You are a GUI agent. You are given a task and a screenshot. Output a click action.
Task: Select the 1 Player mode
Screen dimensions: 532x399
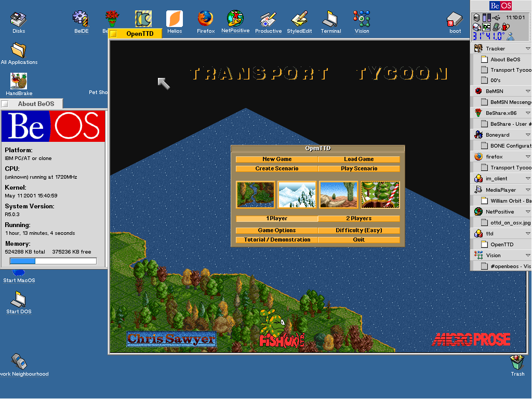point(277,219)
